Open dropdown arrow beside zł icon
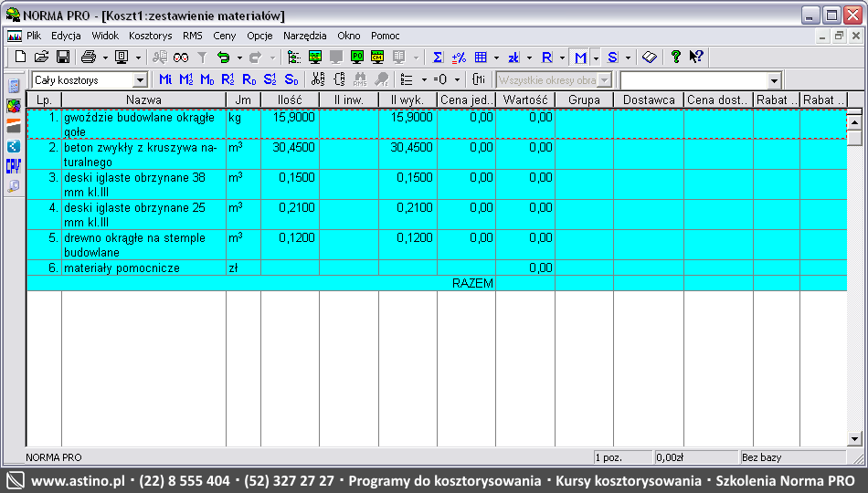Viewport: 868px width, 493px height. pos(529,58)
